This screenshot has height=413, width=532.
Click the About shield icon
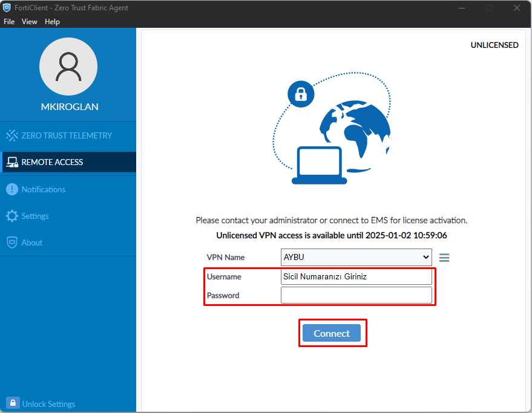tap(12, 242)
